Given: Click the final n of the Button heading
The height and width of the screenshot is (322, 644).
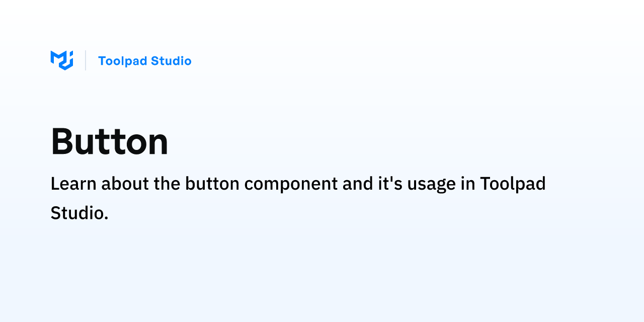Looking at the screenshot, I should click(157, 144).
